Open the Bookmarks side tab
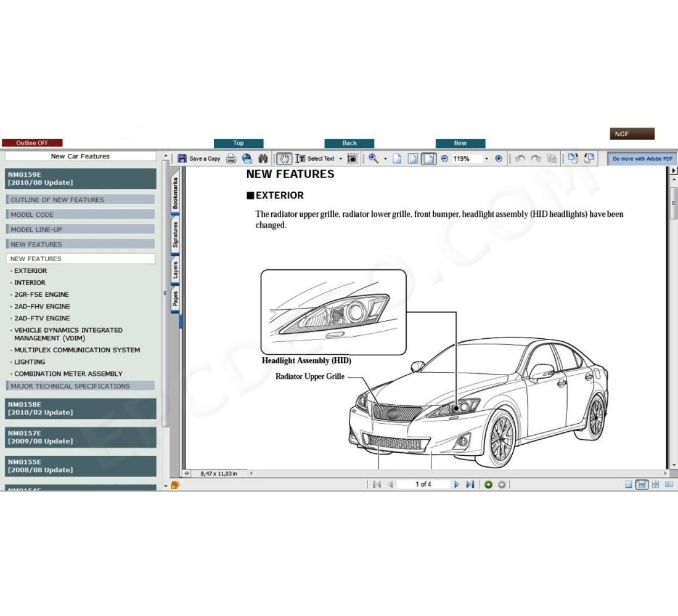 click(x=175, y=193)
